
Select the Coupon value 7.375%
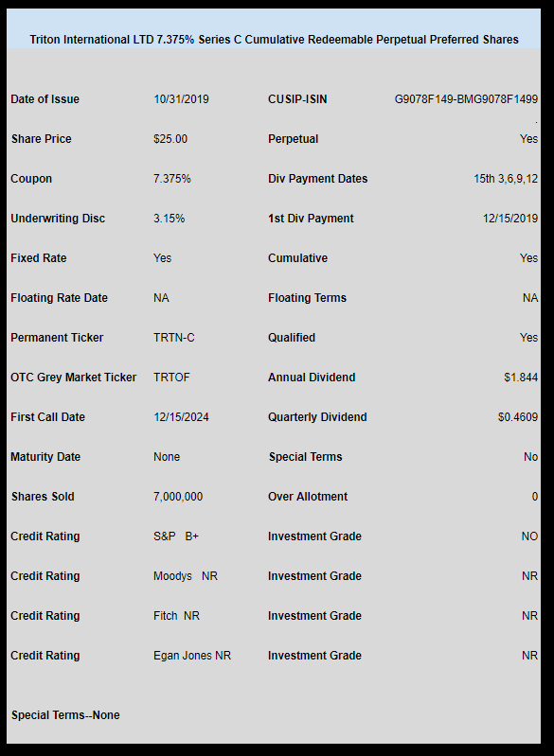tap(172, 179)
